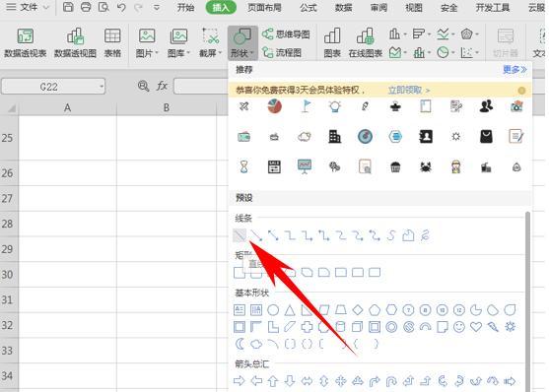Click the print preview icon

(103, 7)
